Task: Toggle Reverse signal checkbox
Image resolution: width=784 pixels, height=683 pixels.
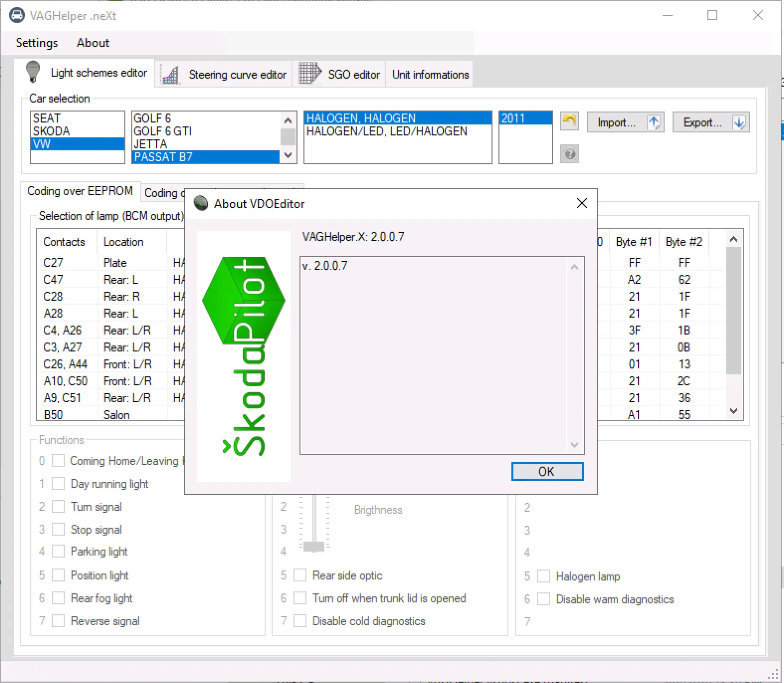Action: 58,621
